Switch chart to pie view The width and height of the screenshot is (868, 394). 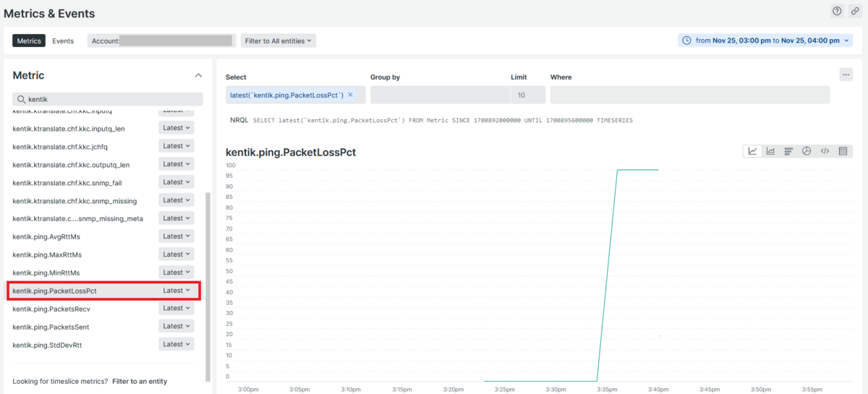tap(807, 151)
